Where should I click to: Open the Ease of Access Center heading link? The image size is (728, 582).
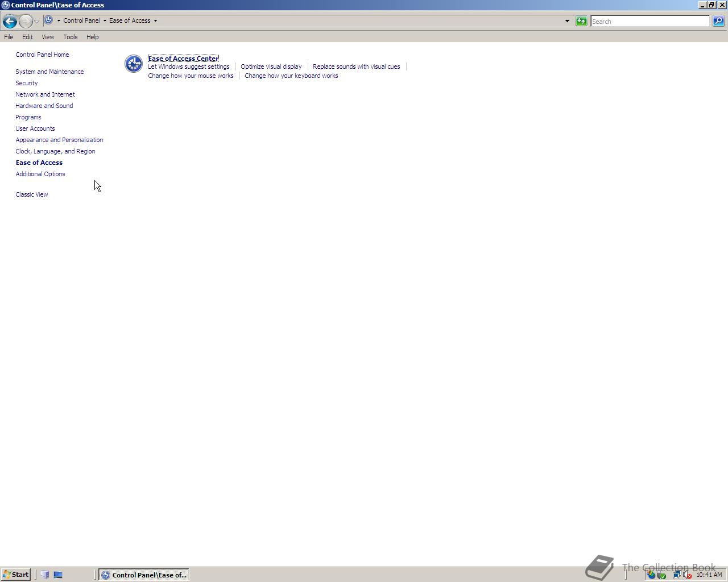183,59
